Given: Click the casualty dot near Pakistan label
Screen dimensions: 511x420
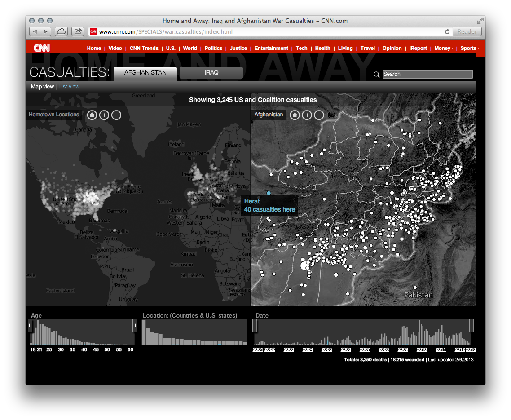Looking at the screenshot, I should click(x=414, y=287).
